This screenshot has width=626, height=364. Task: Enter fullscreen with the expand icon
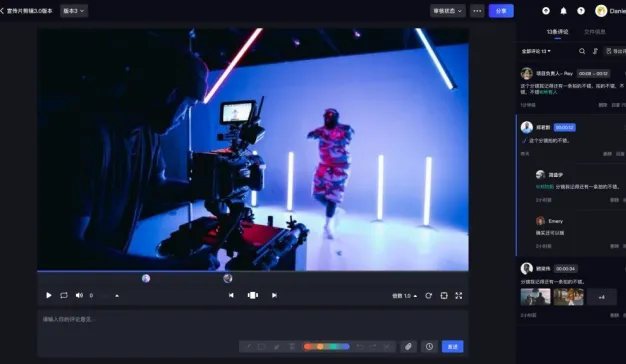point(459,295)
